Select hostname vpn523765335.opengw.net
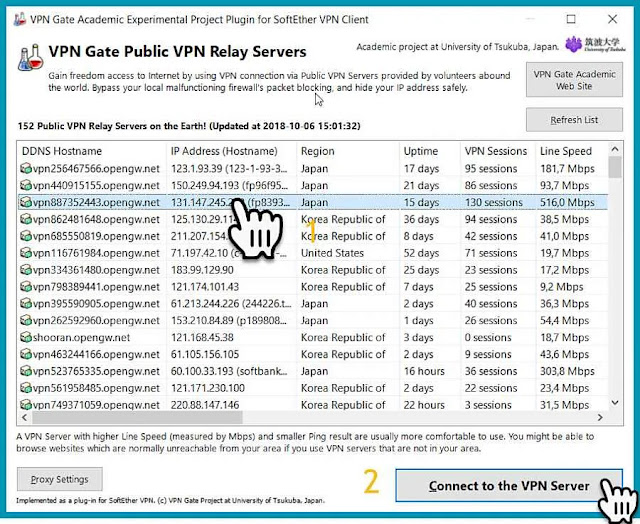 96,371
